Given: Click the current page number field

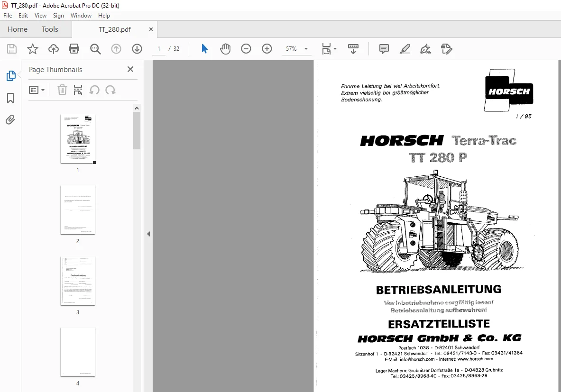Looking at the screenshot, I should pyautogui.click(x=159, y=49).
